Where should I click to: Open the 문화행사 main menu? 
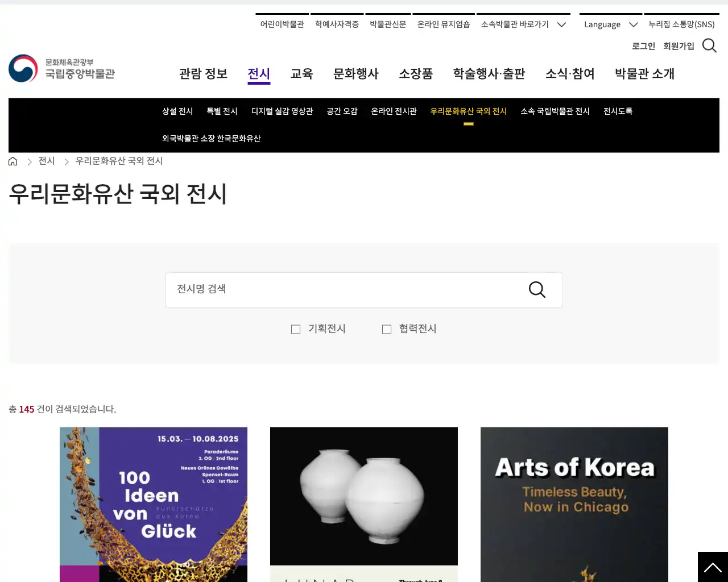click(356, 74)
